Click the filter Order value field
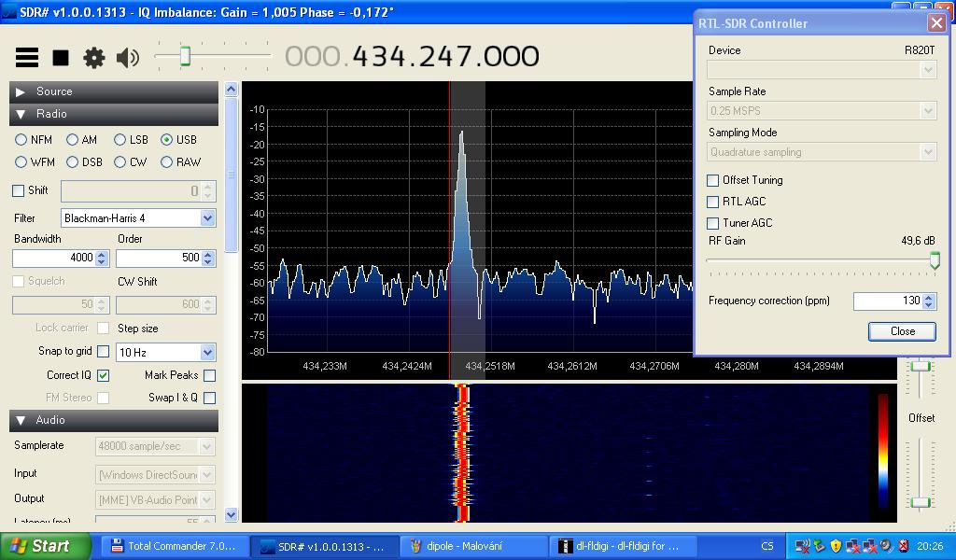The image size is (956, 560). 159,258
